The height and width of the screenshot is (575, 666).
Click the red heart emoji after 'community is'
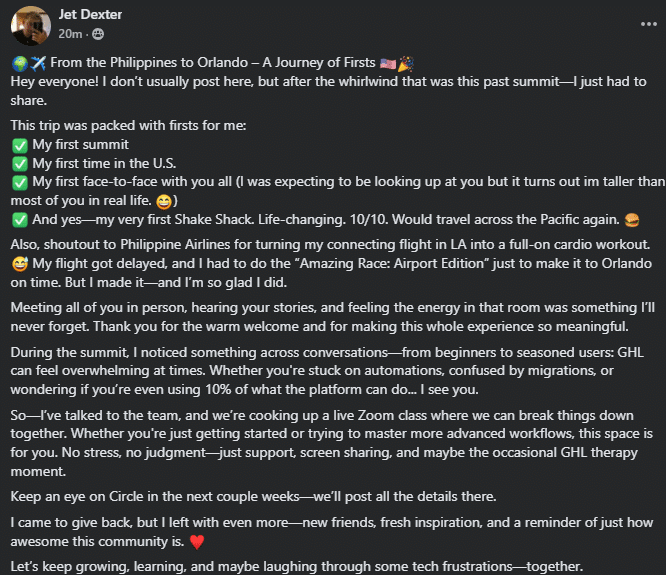[197, 541]
